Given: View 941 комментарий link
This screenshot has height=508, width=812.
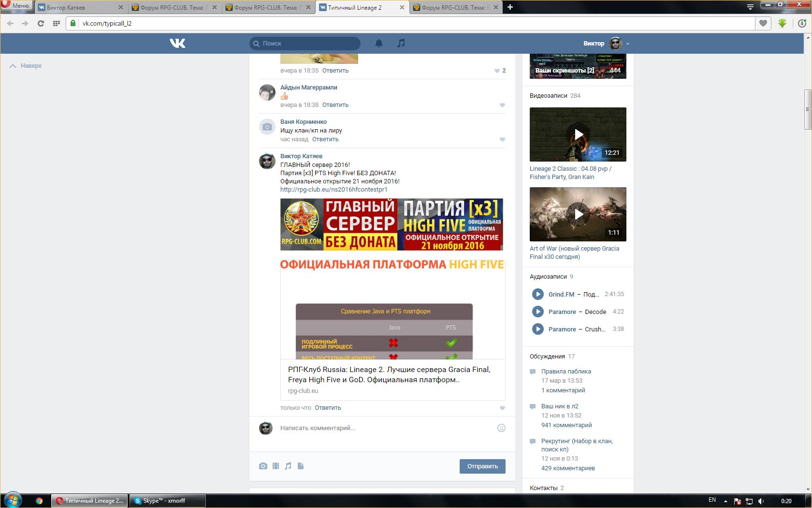Looking at the screenshot, I should click(566, 425).
